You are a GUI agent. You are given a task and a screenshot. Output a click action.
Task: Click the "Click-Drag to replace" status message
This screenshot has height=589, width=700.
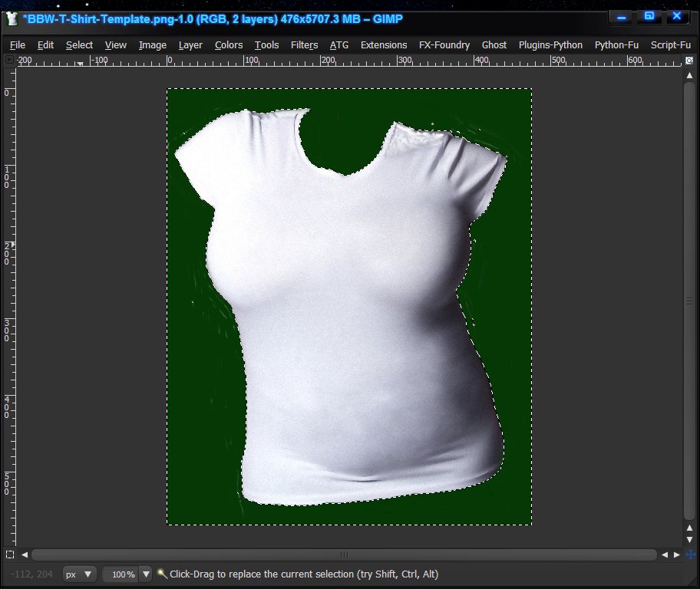[x=304, y=574]
